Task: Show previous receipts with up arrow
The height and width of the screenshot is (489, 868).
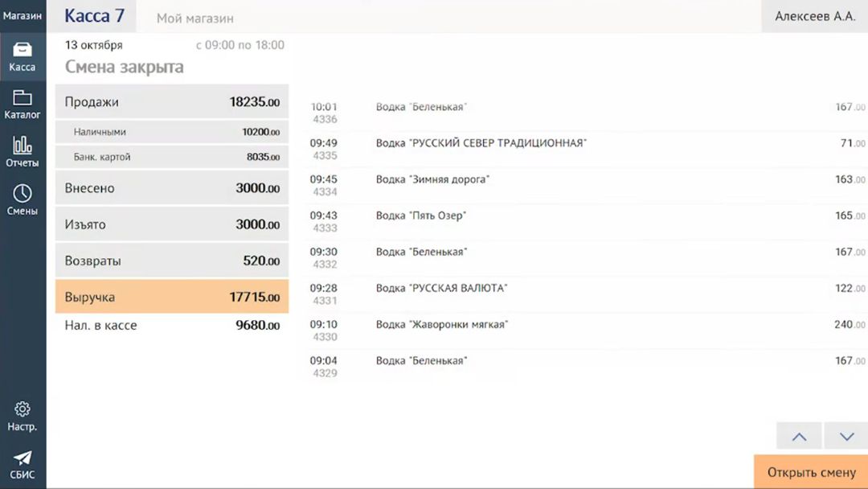Action: tap(799, 436)
